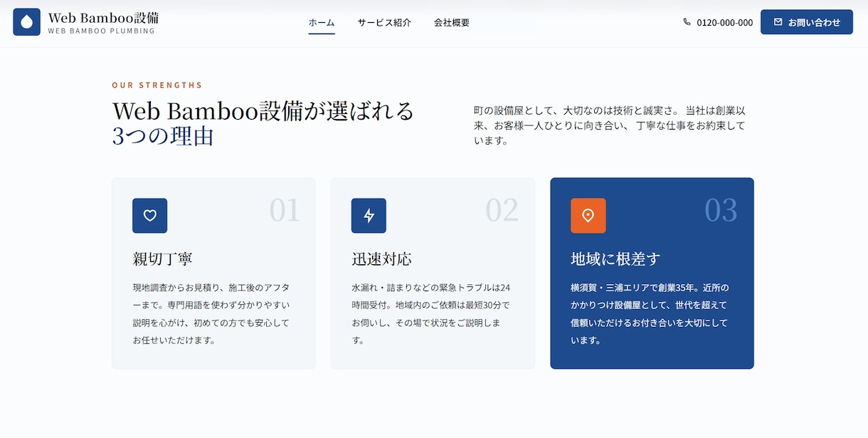The image size is (868, 438).
Task: Click the number 02 on second card
Action: tap(502, 210)
